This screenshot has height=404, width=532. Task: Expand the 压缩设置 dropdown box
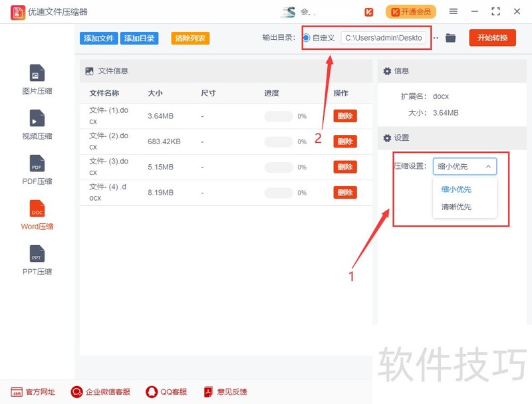(464, 166)
